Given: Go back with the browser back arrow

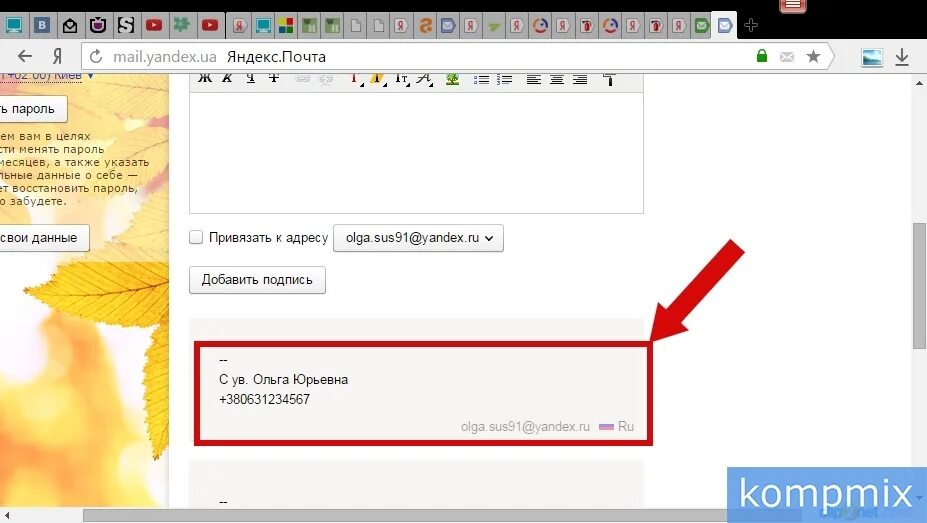Looking at the screenshot, I should 25,56.
